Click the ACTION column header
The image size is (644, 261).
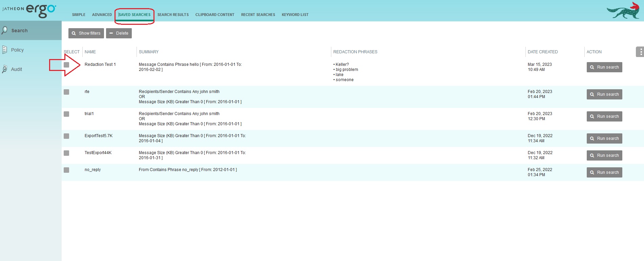pyautogui.click(x=594, y=52)
